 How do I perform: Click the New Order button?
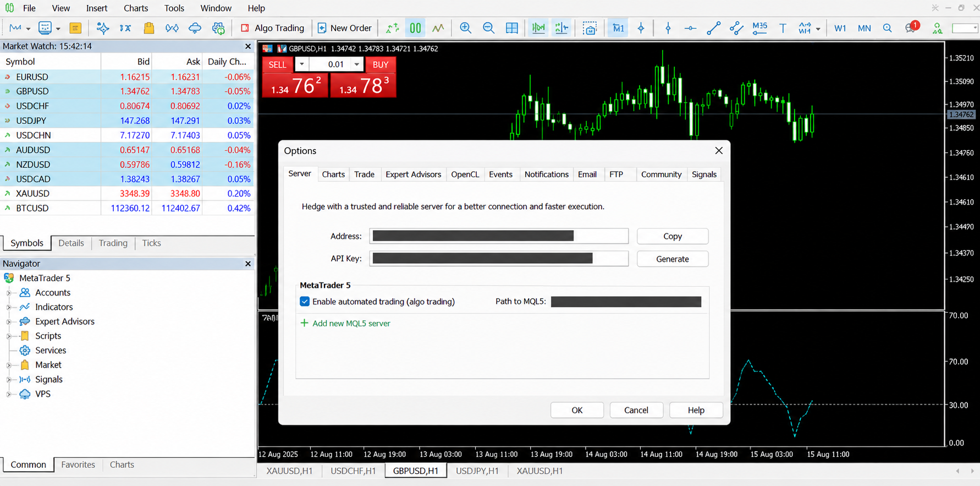tap(345, 28)
